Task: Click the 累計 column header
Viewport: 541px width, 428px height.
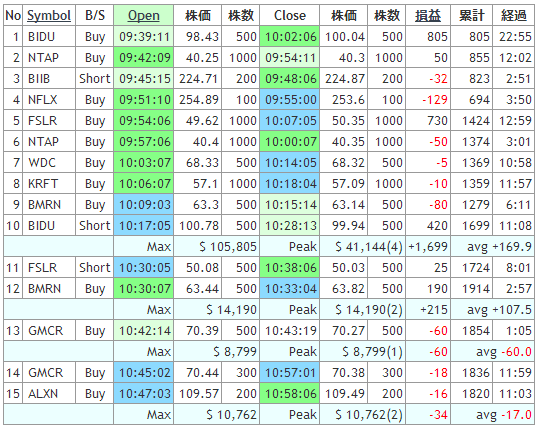Action: click(x=472, y=16)
